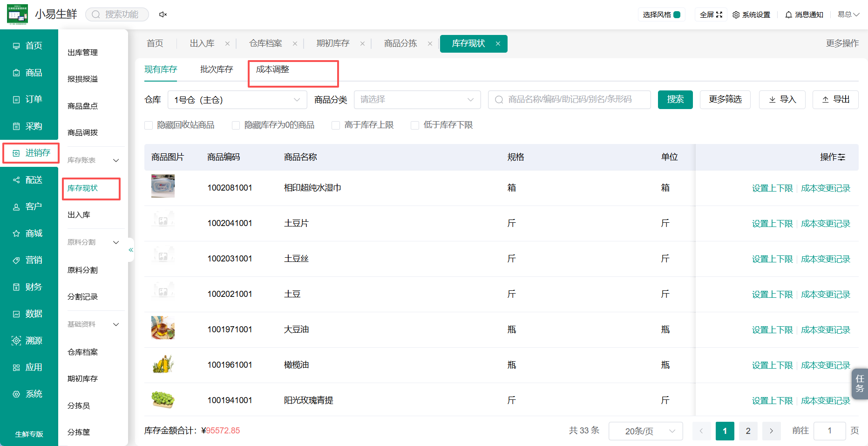The width and height of the screenshot is (868, 446).
Task: Click the 更多筛选 button
Action: [725, 100]
